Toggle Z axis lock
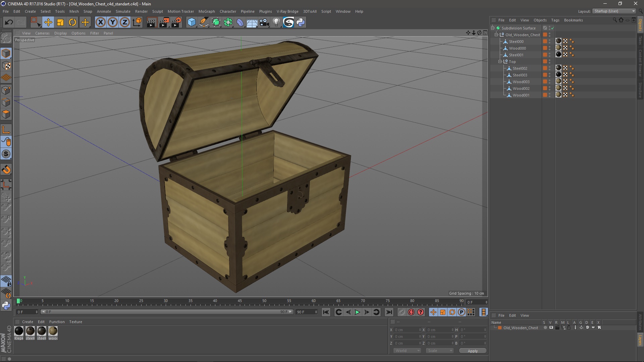Viewport: 644px width, 362px height. coord(125,22)
